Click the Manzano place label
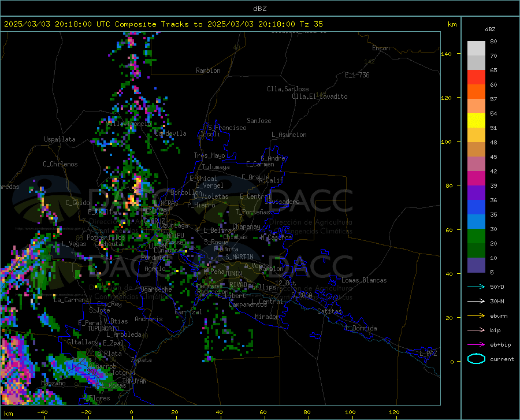The height and width of the screenshot is (420, 520). click(53, 383)
